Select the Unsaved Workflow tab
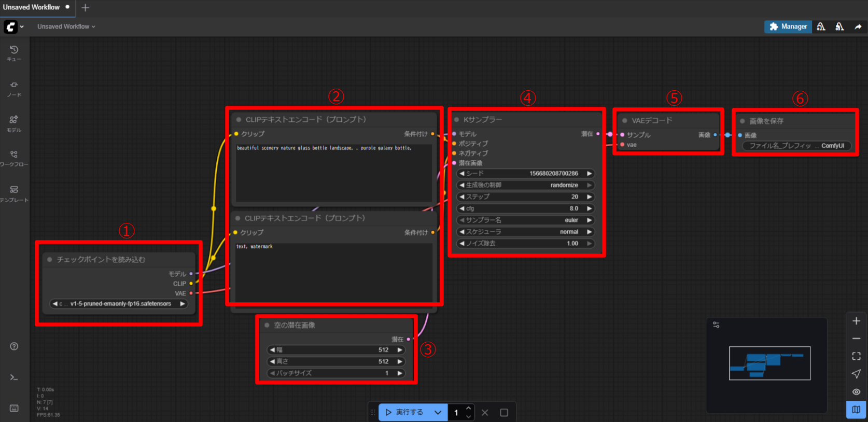 click(x=32, y=7)
